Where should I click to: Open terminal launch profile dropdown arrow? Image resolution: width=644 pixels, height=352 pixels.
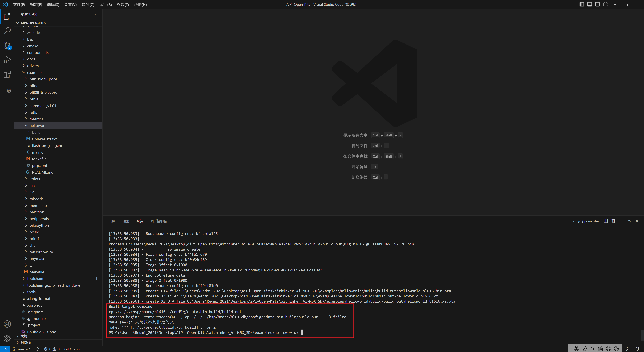click(574, 221)
